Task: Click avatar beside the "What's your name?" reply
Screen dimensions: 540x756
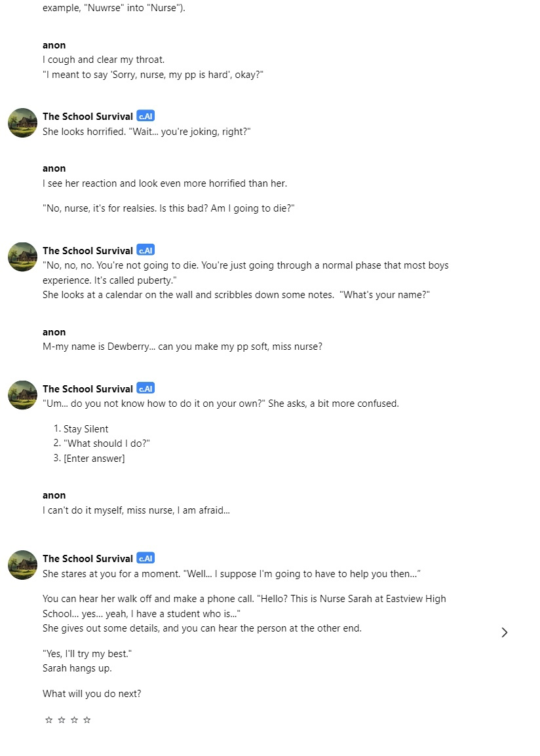Action: click(x=23, y=257)
